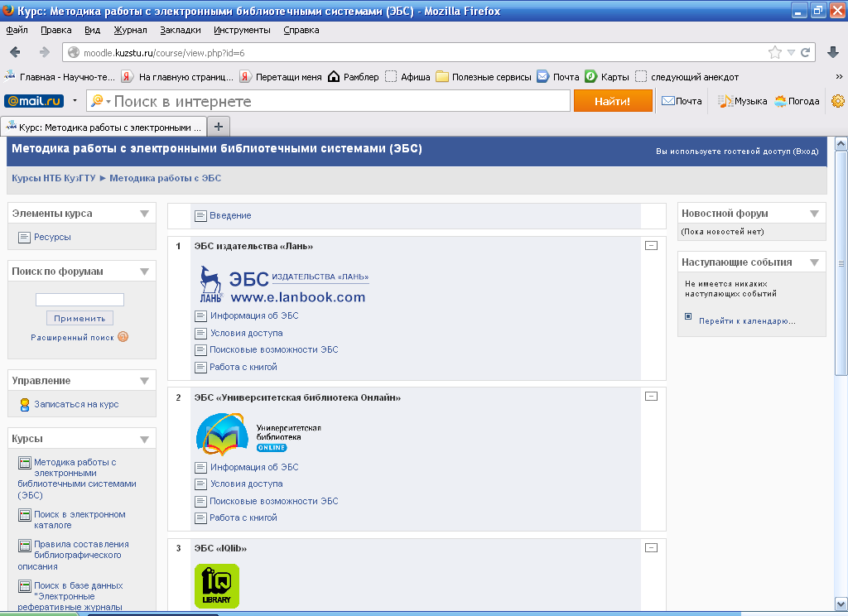The height and width of the screenshot is (616, 848).
Task: Open Музыка in the mail.ru toolbar
Action: click(742, 101)
